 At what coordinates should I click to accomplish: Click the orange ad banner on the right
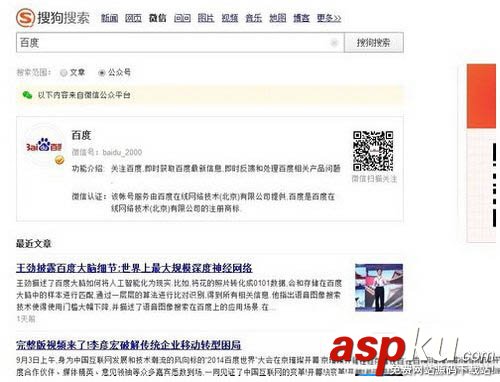481,96
